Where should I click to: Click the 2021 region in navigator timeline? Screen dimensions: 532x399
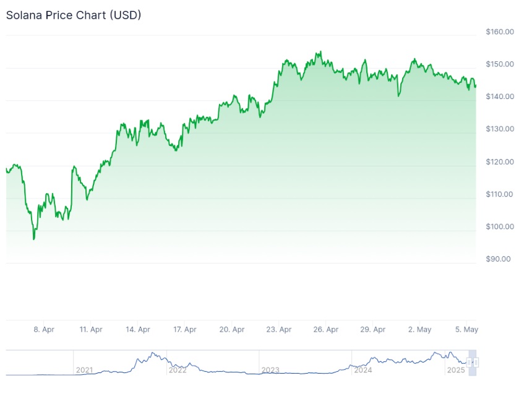[x=84, y=370]
